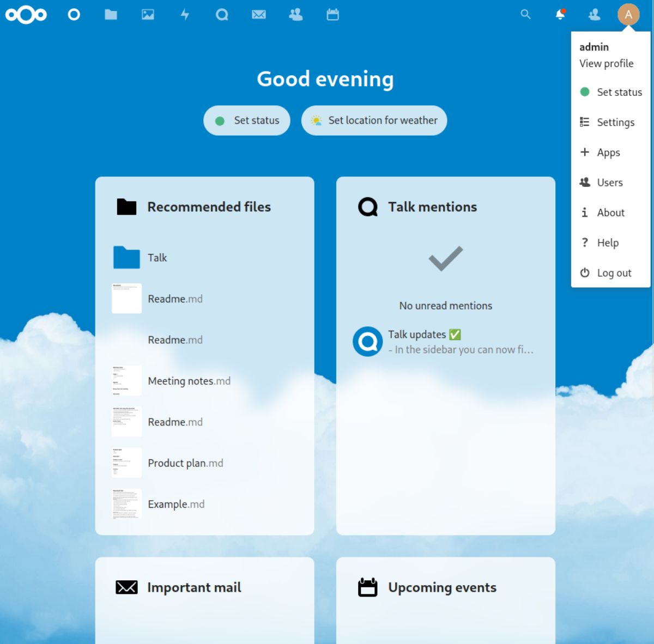
Task: Click the Set status dashboard button
Action: 247,120
